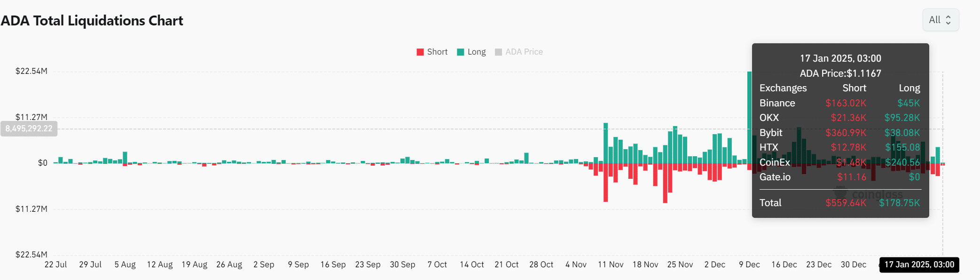Click the ADA Total Liquidations Chart title
This screenshot has height=280, width=980.
[92, 20]
